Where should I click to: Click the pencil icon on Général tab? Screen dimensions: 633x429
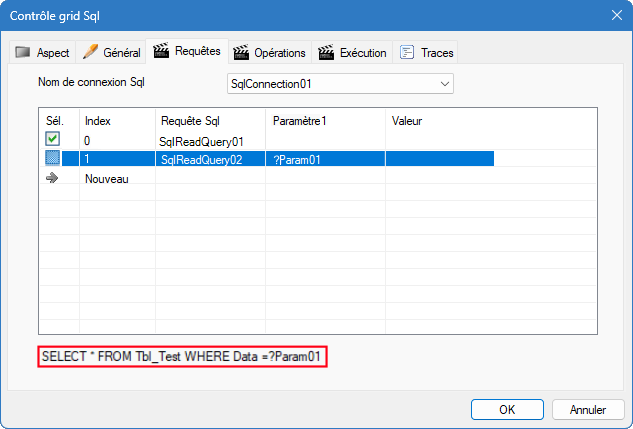(x=90, y=53)
